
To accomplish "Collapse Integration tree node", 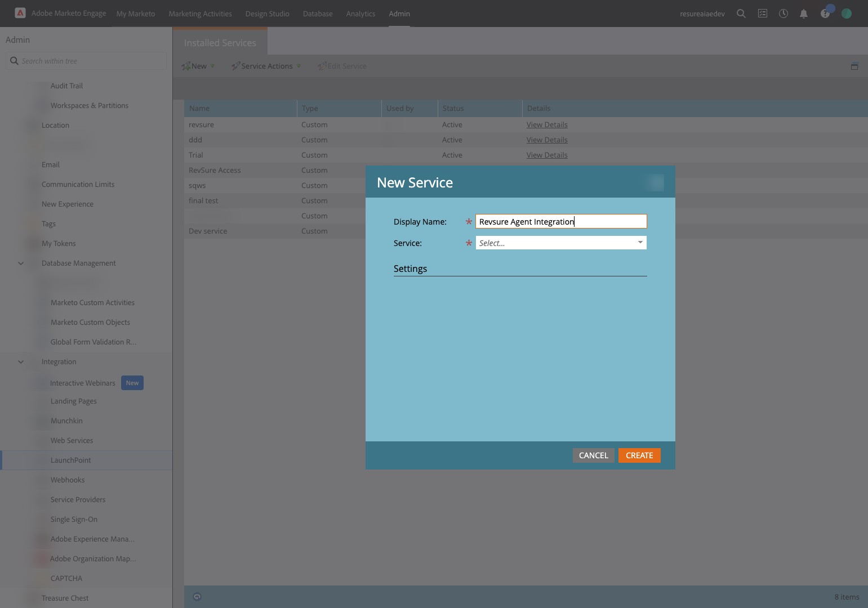I will (x=21, y=361).
